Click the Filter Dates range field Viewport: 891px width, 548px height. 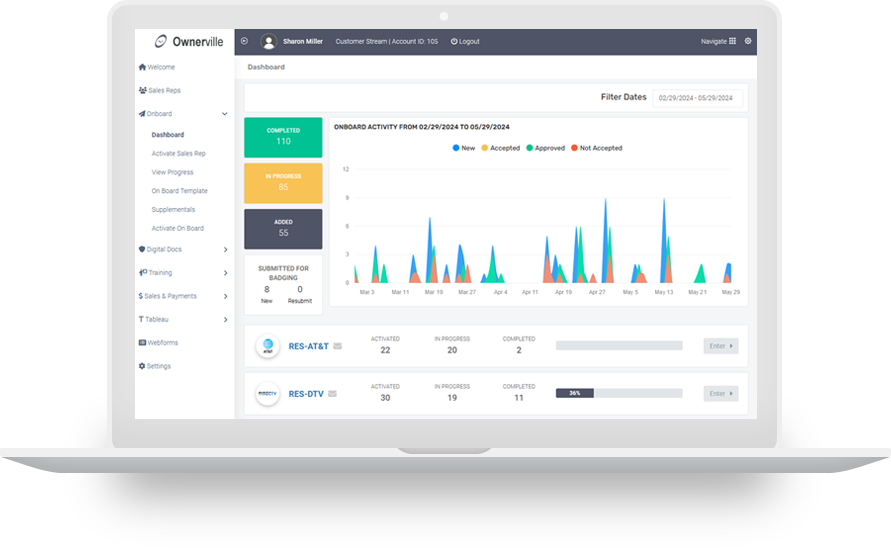(698, 98)
